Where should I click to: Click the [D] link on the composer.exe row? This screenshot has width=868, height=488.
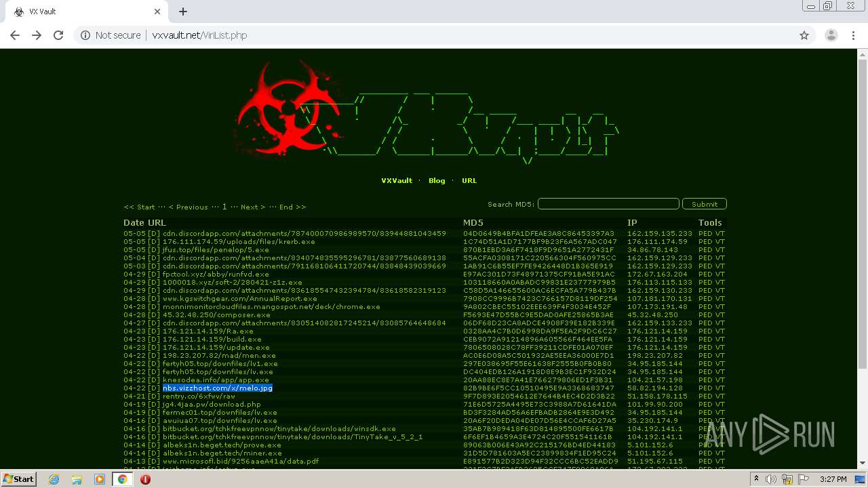154,315
